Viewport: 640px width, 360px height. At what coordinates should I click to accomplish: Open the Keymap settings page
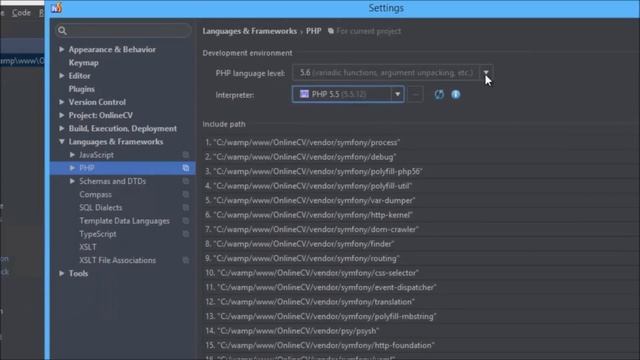coord(84,63)
